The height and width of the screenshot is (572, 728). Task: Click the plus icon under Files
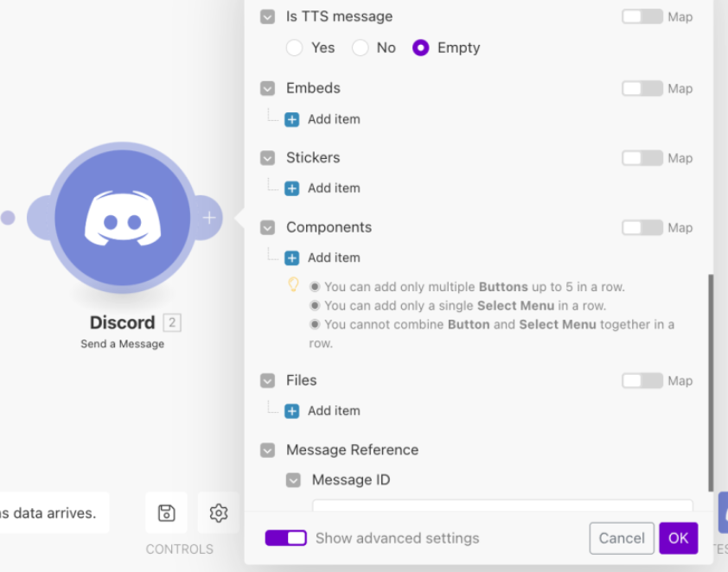coord(292,411)
